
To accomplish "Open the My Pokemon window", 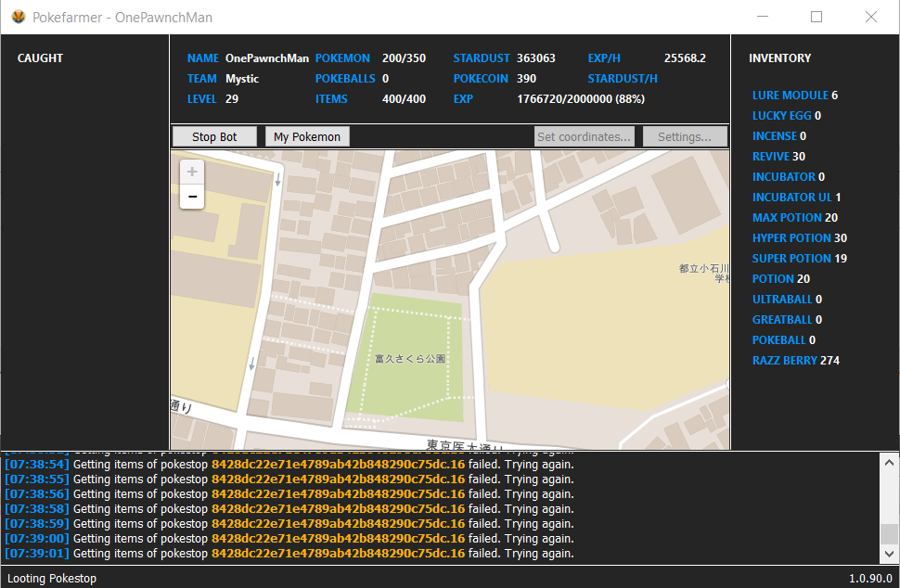I will [307, 136].
